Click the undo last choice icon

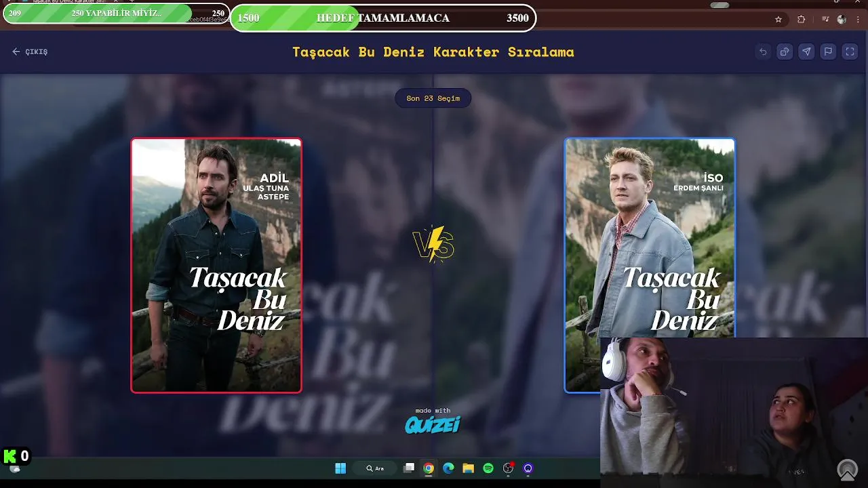[x=763, y=52]
